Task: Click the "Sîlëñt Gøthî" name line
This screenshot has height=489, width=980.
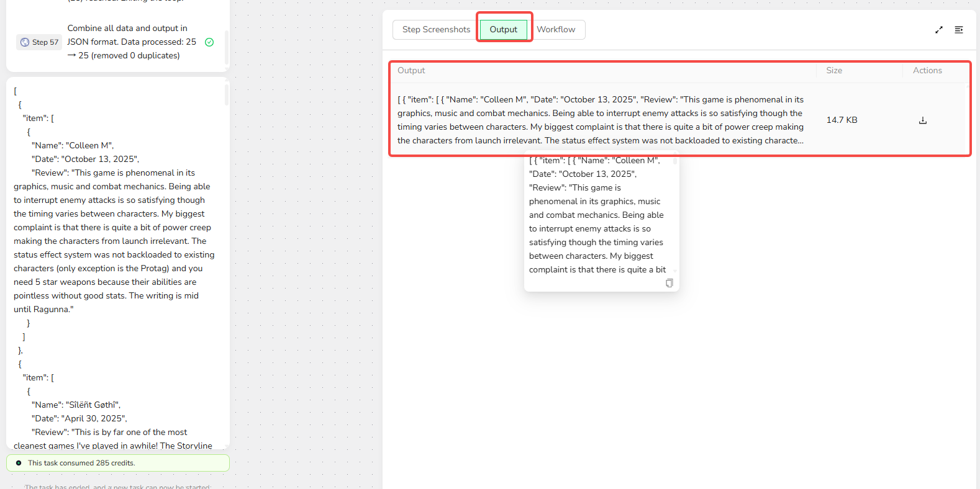Action: click(x=77, y=405)
